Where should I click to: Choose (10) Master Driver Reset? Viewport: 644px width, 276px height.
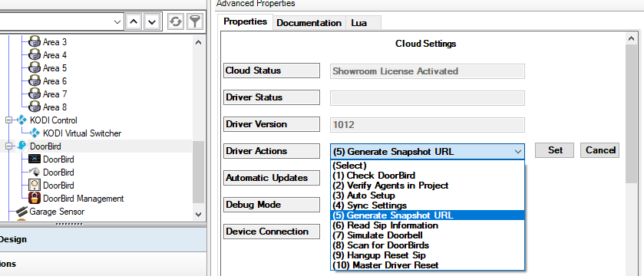point(428,265)
